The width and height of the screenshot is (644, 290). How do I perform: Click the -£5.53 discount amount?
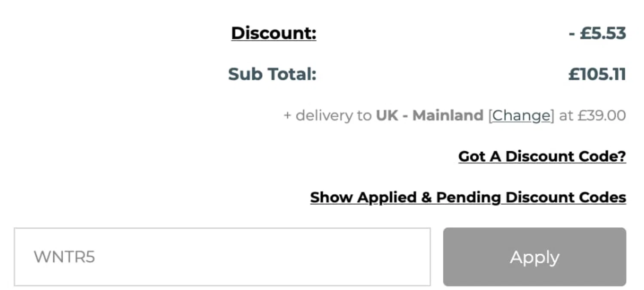coord(597,33)
